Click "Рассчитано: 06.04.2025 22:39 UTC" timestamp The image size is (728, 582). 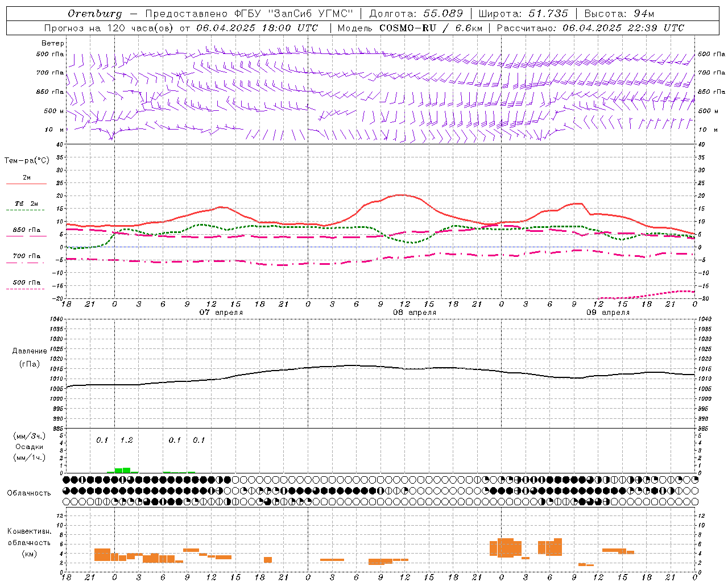590,28
